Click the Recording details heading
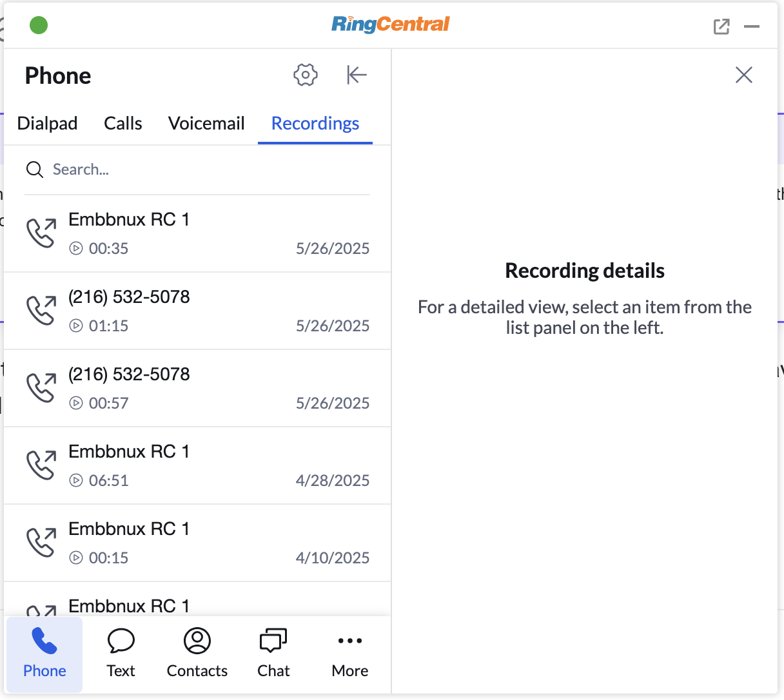The width and height of the screenshot is (784, 700). (585, 271)
